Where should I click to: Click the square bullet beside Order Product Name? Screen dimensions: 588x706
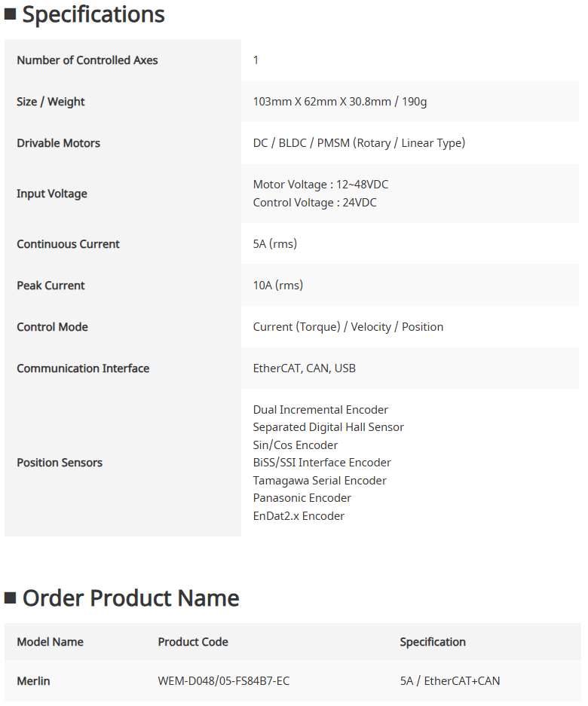click(x=10, y=598)
